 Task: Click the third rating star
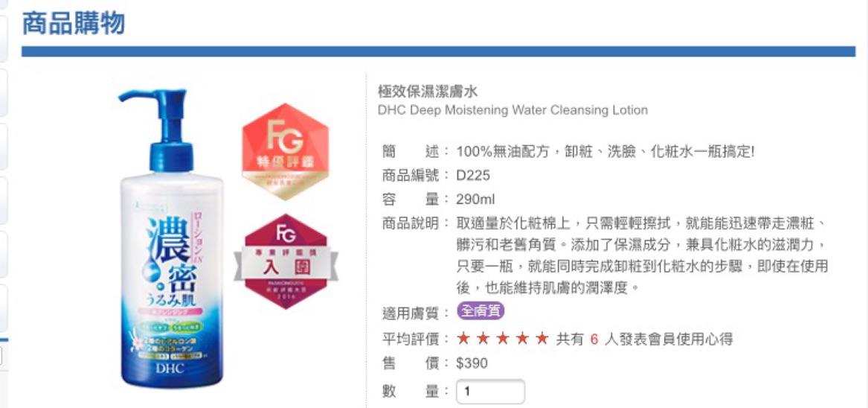point(503,338)
